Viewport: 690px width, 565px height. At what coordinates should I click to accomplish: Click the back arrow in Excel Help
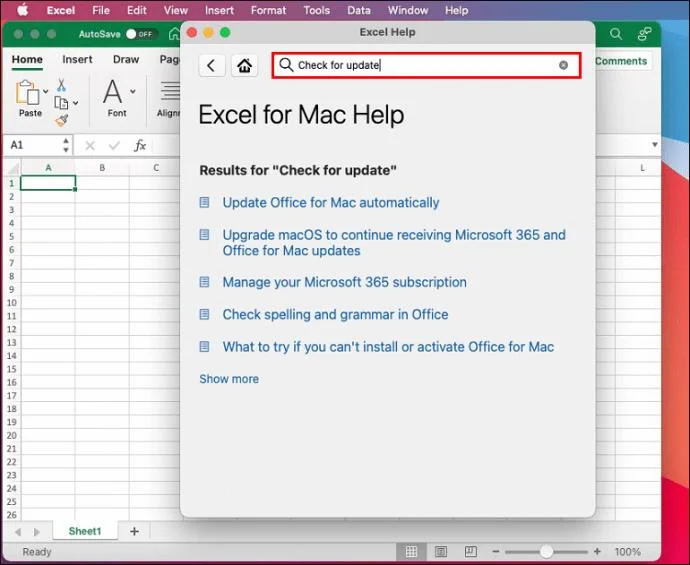[212, 66]
